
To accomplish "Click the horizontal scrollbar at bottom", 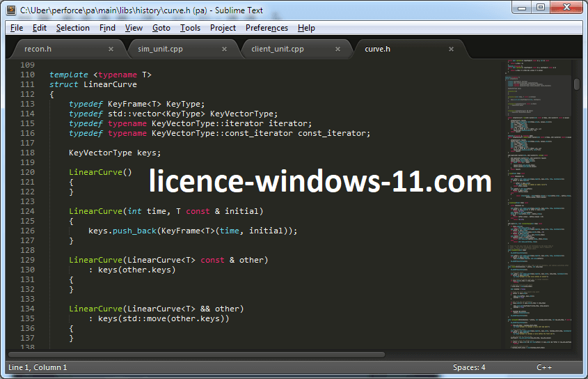I will click(x=209, y=355).
